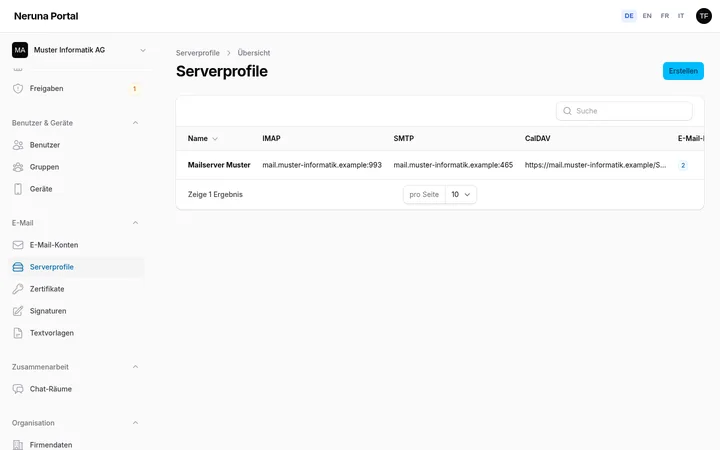Navigate to E-Mail-Konten
This screenshot has height=450, width=720.
pos(76,245)
